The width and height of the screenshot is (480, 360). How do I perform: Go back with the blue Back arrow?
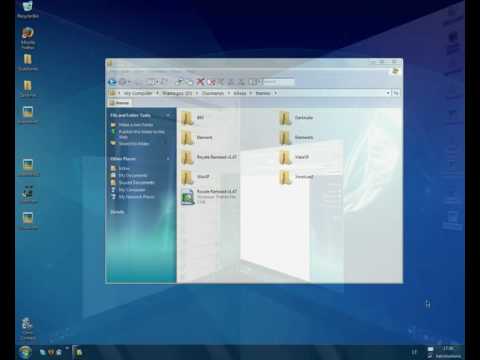[112, 82]
